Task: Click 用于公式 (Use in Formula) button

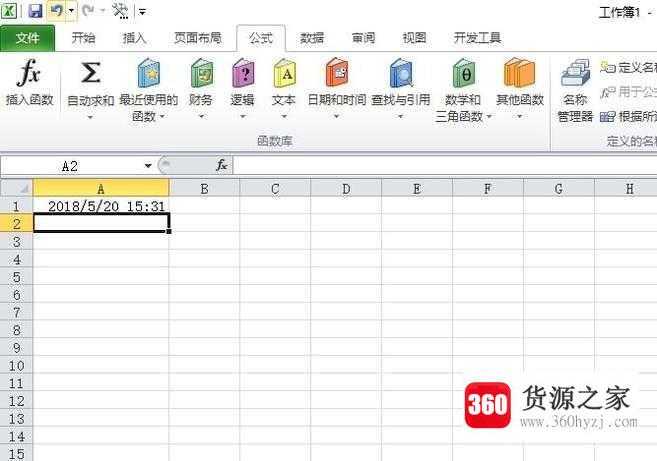Action: 628,92
